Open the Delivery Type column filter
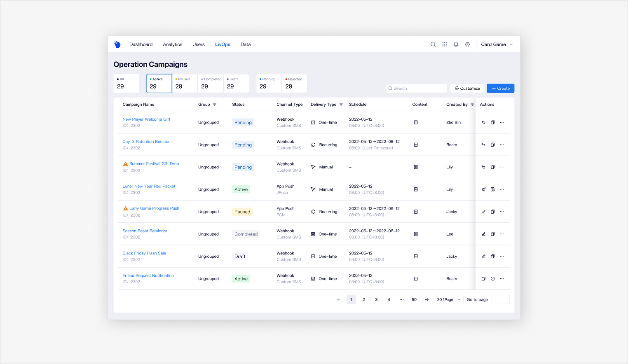Viewport: 628px width, 364px height. coord(341,105)
